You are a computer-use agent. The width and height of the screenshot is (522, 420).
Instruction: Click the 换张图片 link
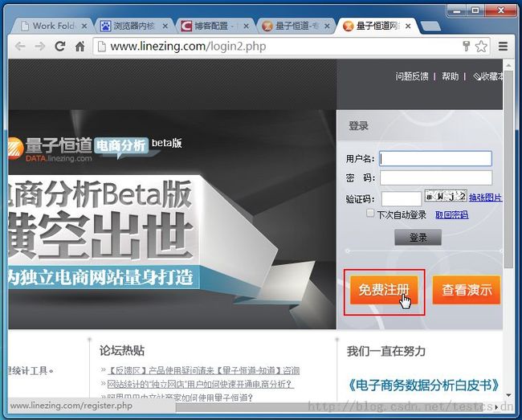coord(485,198)
